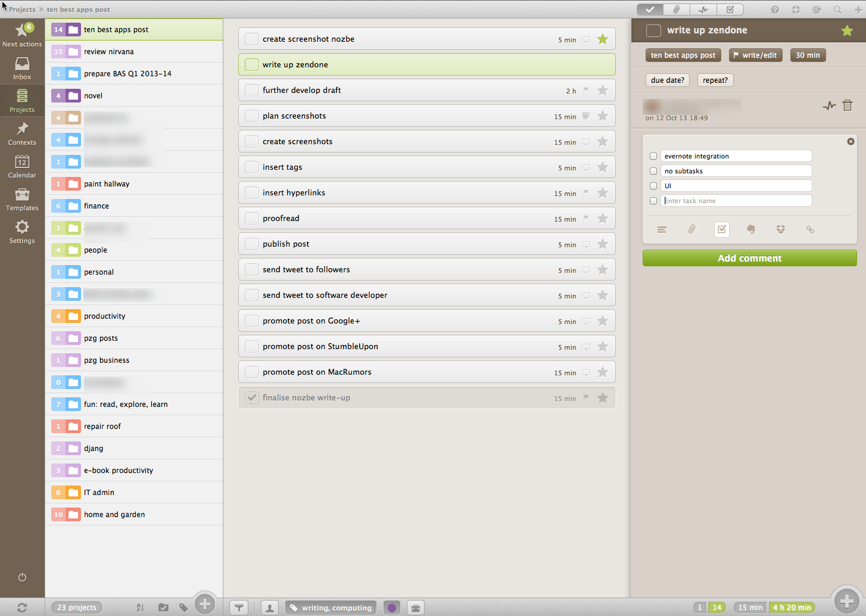Change the '30 min' duration setting
Image resolution: width=866 pixels, height=616 pixels.
pyautogui.click(x=808, y=55)
